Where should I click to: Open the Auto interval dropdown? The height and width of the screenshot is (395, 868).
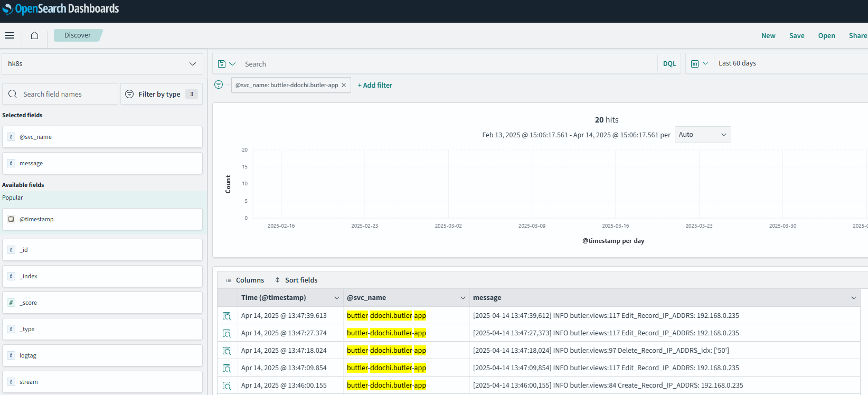702,135
